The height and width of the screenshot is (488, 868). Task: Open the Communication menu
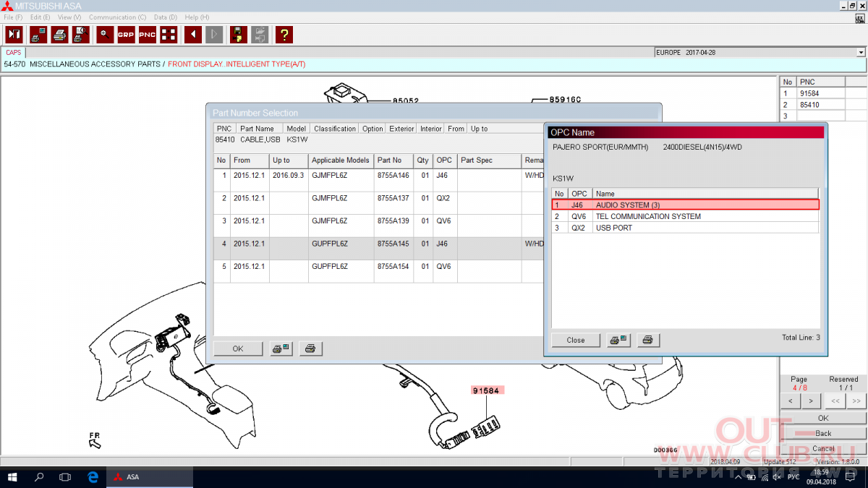pyautogui.click(x=117, y=17)
